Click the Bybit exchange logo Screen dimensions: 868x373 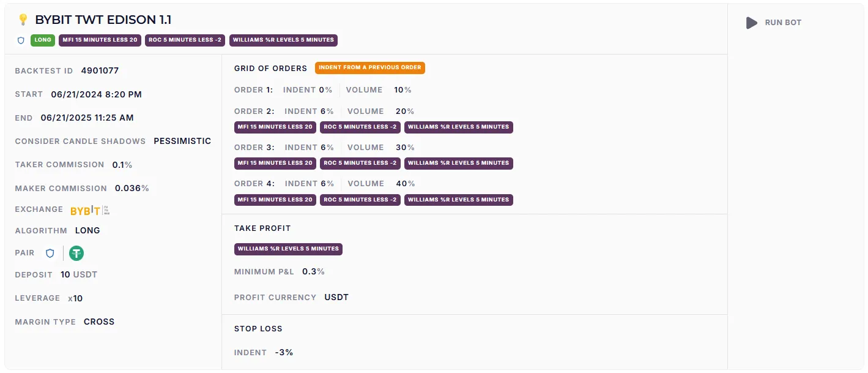pyautogui.click(x=89, y=210)
